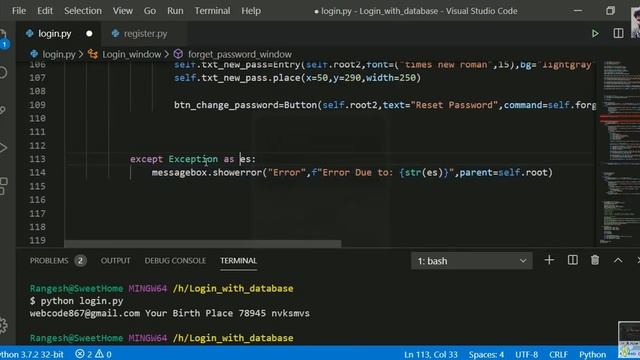Switch to the login.py editor tab
The height and width of the screenshot is (360, 640).
point(54,33)
